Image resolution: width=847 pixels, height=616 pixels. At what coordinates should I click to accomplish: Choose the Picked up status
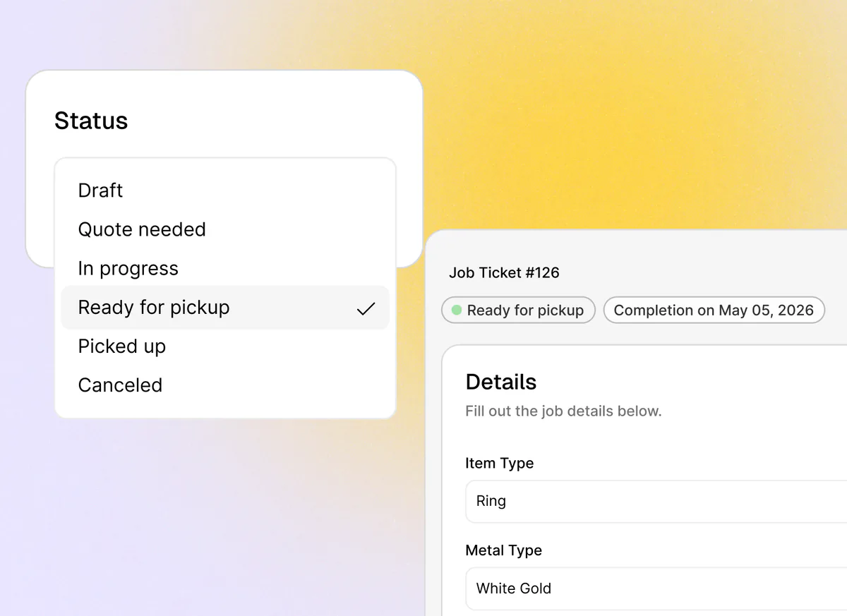click(x=224, y=346)
